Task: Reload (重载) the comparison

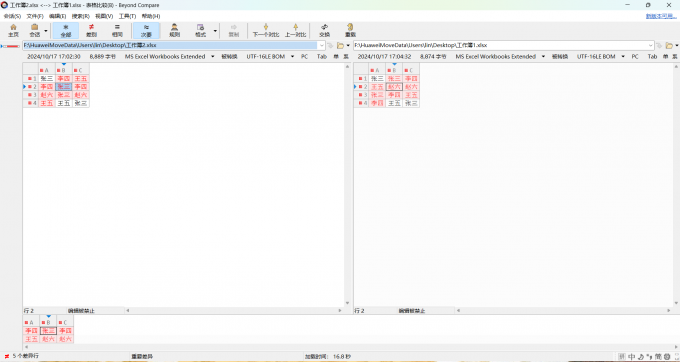Action: click(350, 30)
